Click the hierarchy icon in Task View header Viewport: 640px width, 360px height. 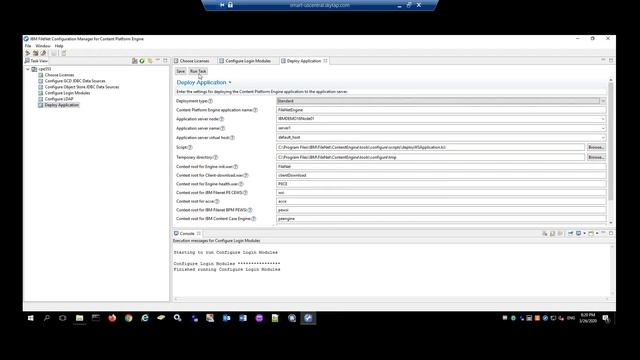[x=135, y=61]
